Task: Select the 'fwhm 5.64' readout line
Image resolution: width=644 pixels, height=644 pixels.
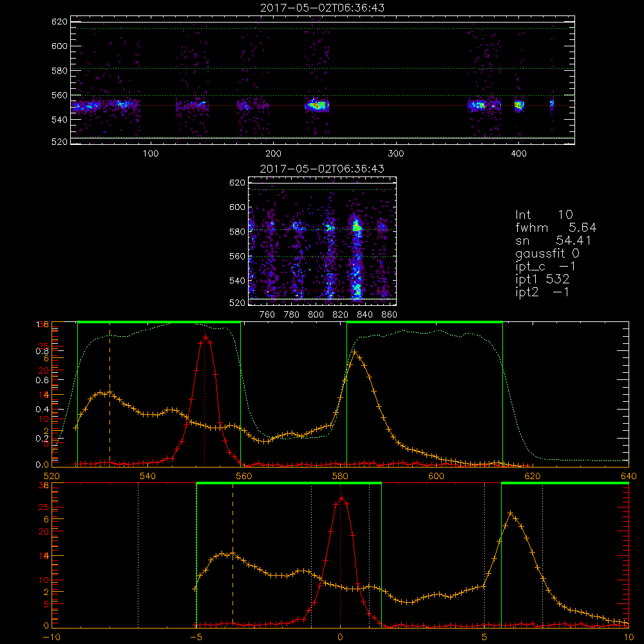Action: click(556, 227)
